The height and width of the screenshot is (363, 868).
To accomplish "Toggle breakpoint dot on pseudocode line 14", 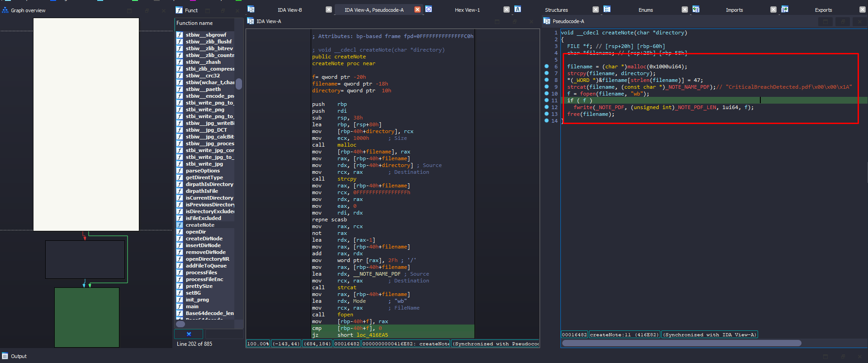I will [x=546, y=121].
